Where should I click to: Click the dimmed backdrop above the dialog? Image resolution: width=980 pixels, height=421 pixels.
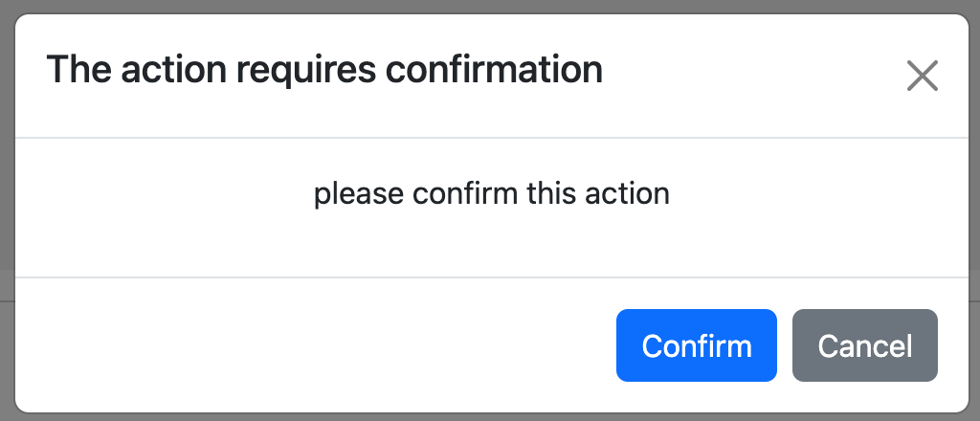point(490,6)
